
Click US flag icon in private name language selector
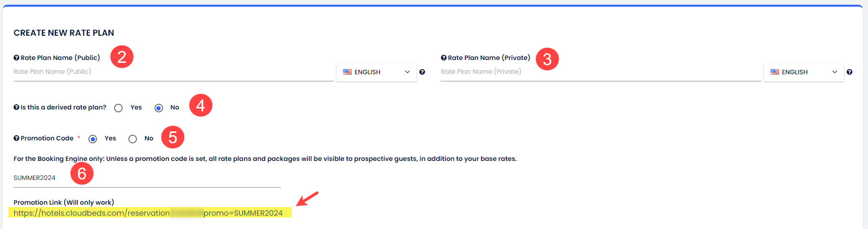[x=775, y=72]
